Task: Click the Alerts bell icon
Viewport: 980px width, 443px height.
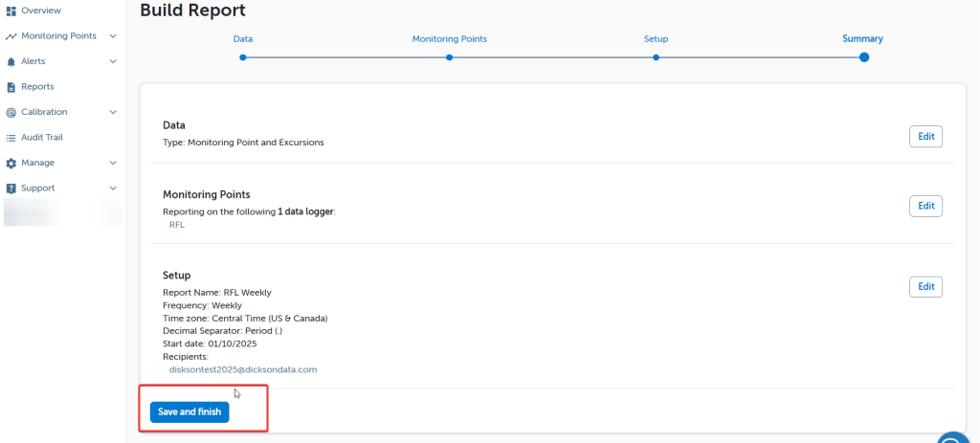Action: 11,61
